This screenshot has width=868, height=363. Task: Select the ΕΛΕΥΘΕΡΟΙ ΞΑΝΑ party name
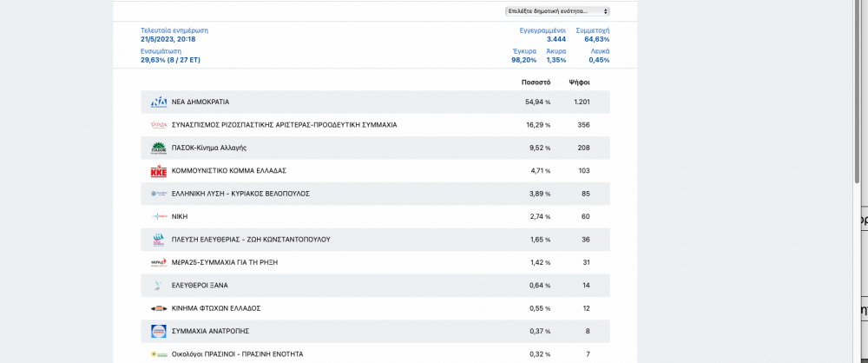coord(200,286)
